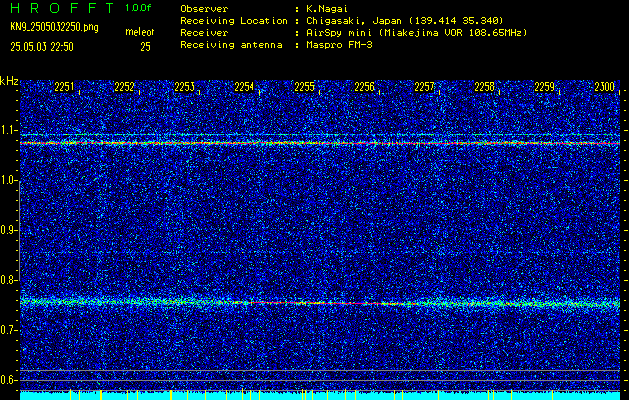Select AirSpy mini receiver description
The width and height of the screenshot is (629, 400).
(x=417, y=32)
